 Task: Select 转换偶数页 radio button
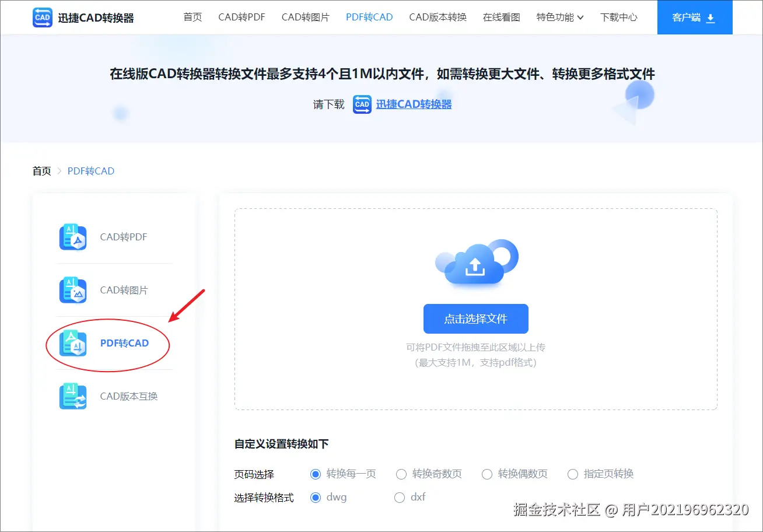click(487, 474)
